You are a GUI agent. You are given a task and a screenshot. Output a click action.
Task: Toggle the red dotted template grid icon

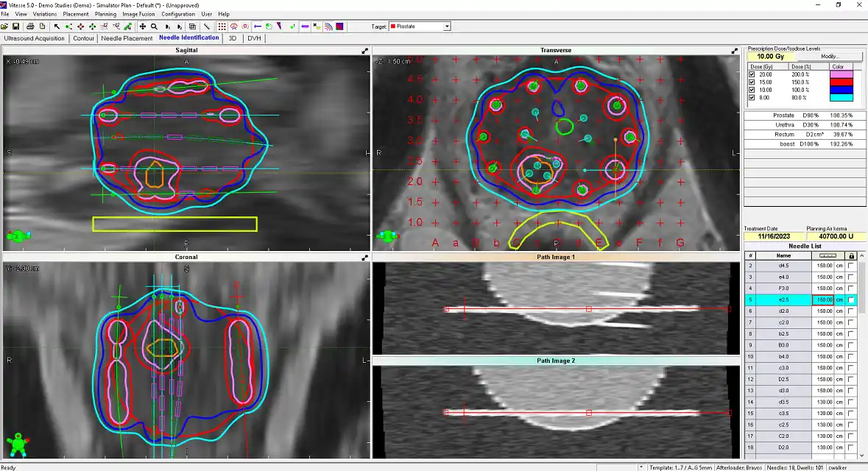tap(222, 26)
